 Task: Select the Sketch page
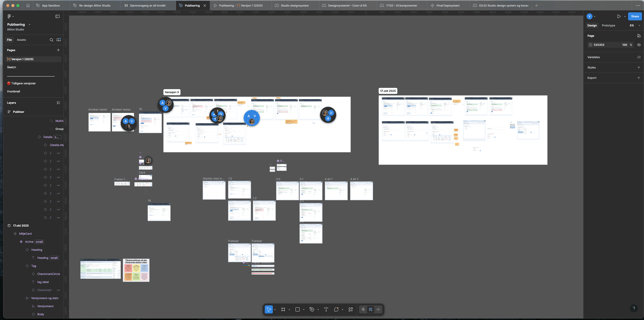[x=12, y=67]
